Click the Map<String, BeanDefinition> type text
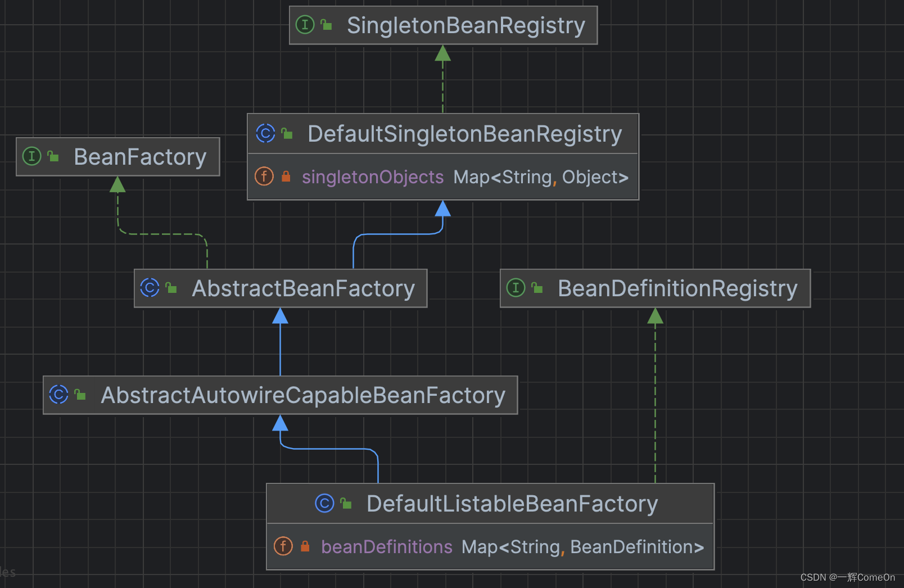This screenshot has height=588, width=904. 582,546
